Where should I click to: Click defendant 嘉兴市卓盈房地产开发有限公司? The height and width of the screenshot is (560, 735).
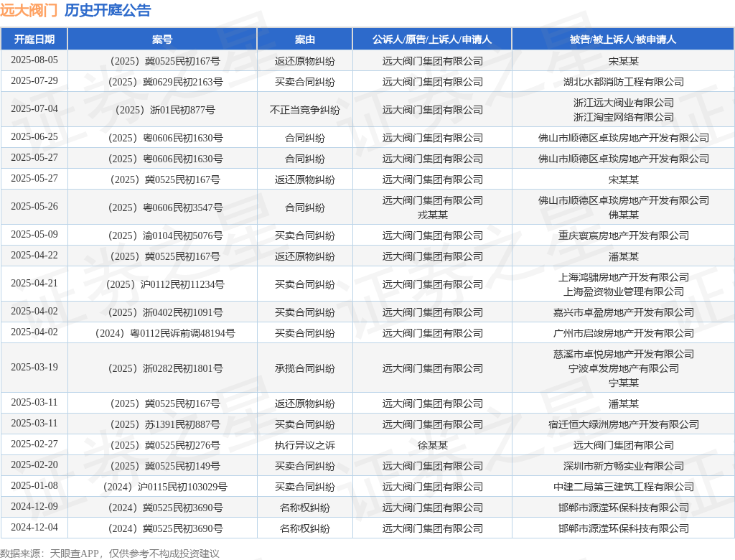(624, 313)
